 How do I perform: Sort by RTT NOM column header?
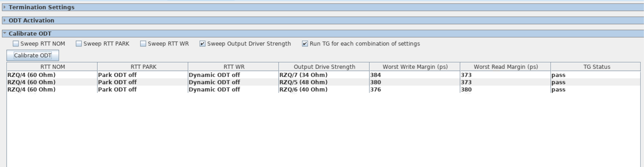pyautogui.click(x=52, y=67)
